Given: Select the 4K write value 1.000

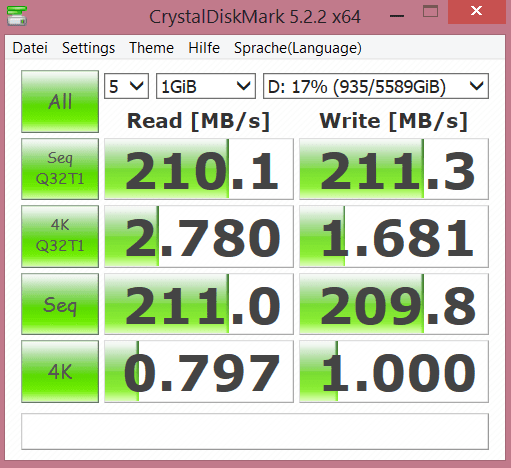Looking at the screenshot, I should tap(394, 371).
